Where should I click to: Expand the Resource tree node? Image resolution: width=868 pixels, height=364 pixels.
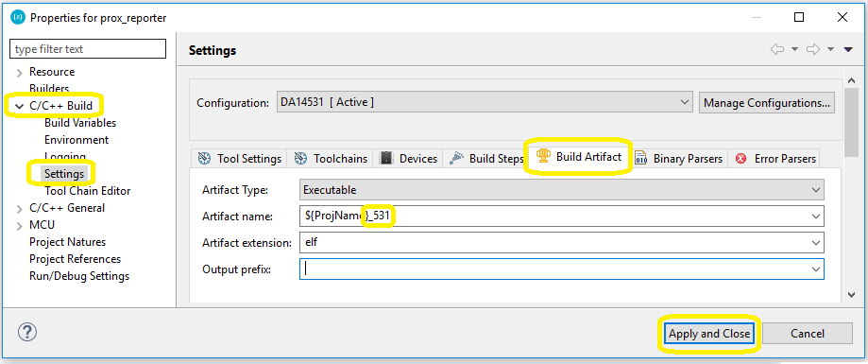click(20, 73)
